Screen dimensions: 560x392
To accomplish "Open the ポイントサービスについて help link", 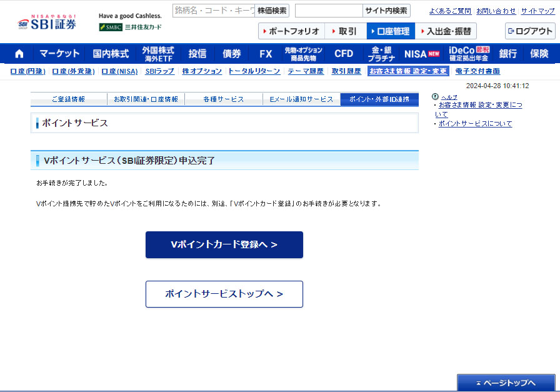I will coord(475,124).
